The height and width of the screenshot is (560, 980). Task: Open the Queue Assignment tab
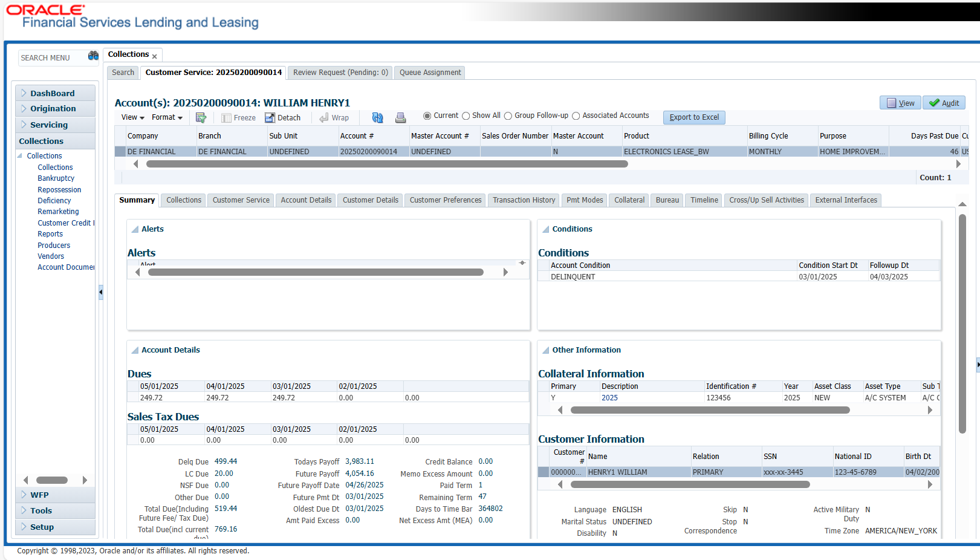(430, 73)
